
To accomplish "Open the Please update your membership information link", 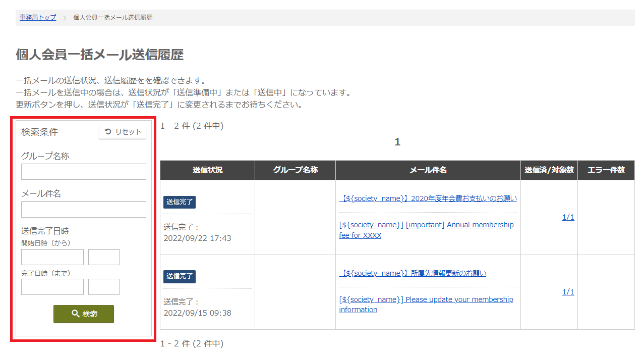I will 426,305.
